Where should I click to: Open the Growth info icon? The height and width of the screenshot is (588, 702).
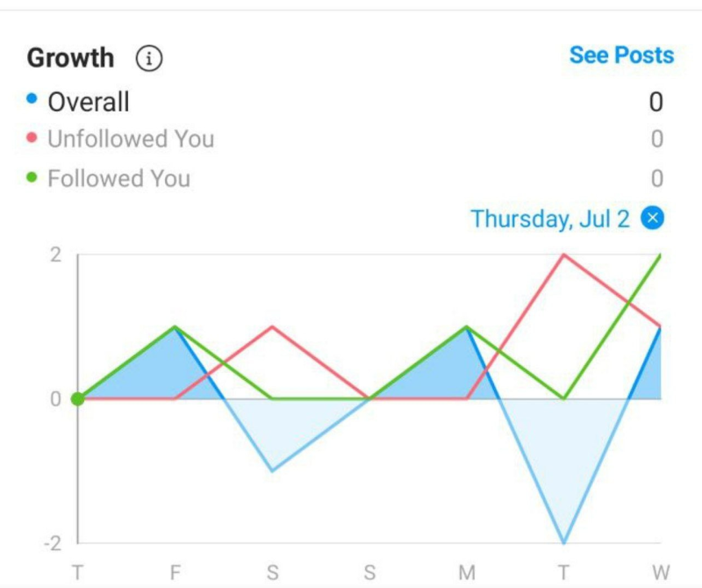(x=149, y=58)
